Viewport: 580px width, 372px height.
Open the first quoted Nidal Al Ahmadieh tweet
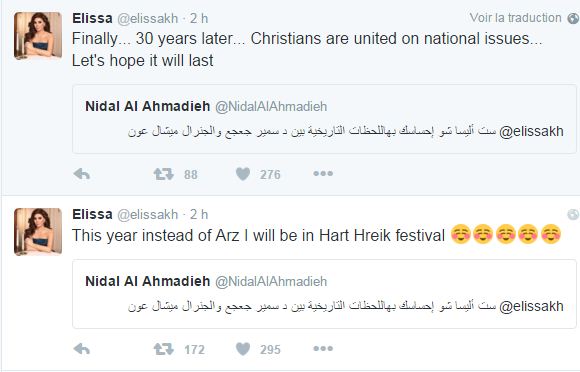point(324,119)
